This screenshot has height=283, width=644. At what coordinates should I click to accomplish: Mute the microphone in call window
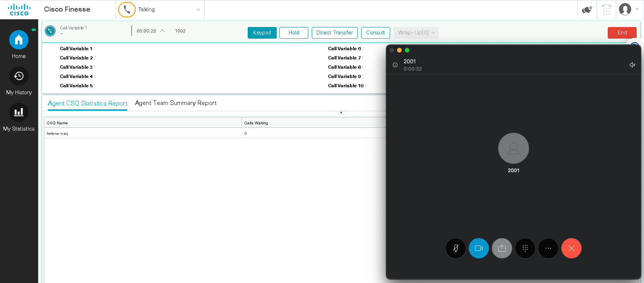455,248
